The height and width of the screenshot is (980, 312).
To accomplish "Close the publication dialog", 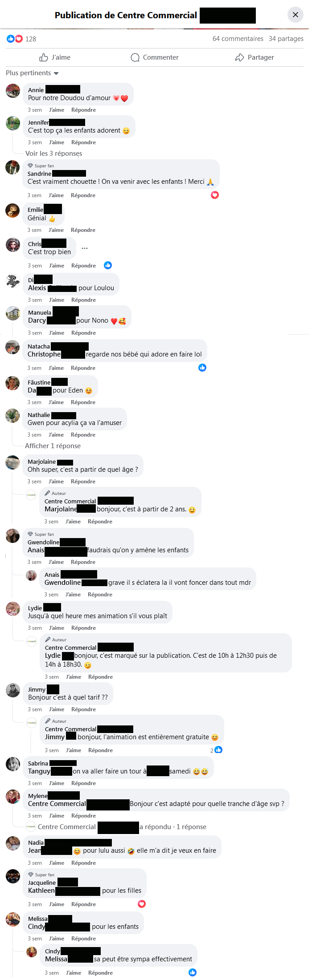I will pos(296,15).
